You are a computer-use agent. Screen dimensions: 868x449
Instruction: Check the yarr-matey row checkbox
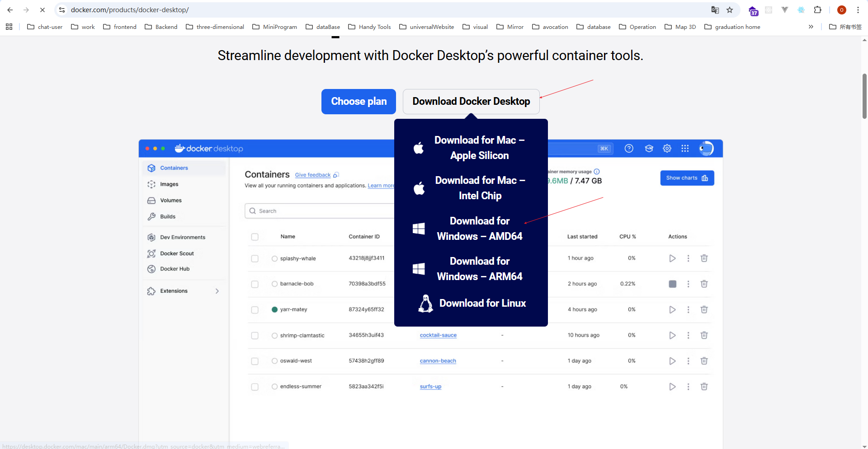[x=255, y=310]
